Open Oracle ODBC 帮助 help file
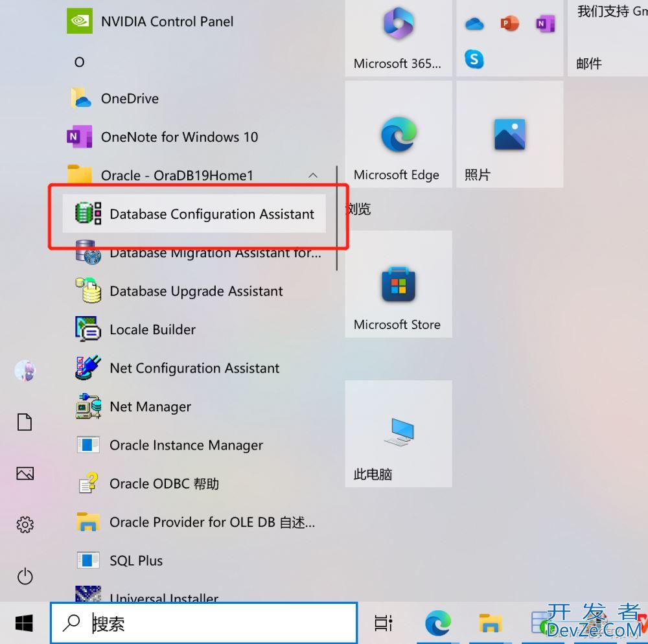The width and height of the screenshot is (648, 644). click(194, 483)
